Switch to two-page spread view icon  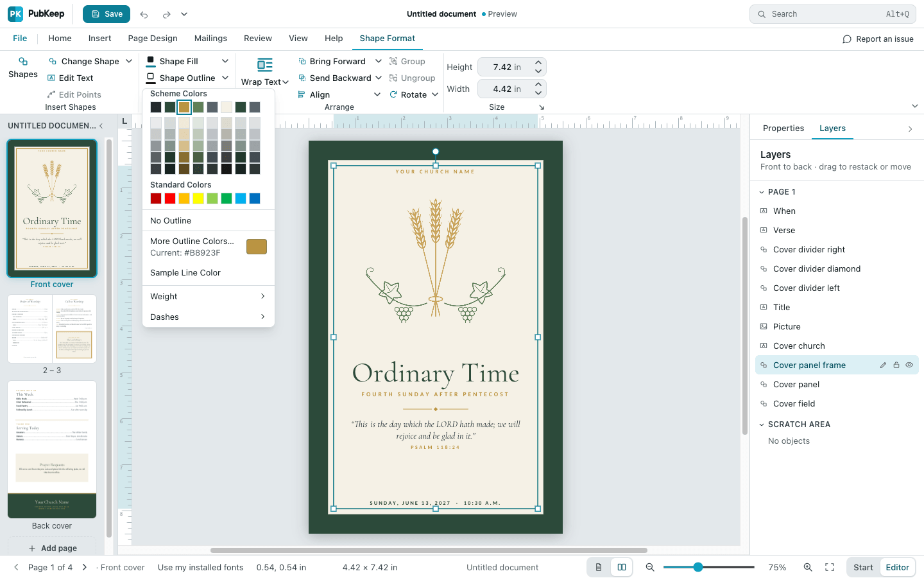pyautogui.click(x=622, y=567)
